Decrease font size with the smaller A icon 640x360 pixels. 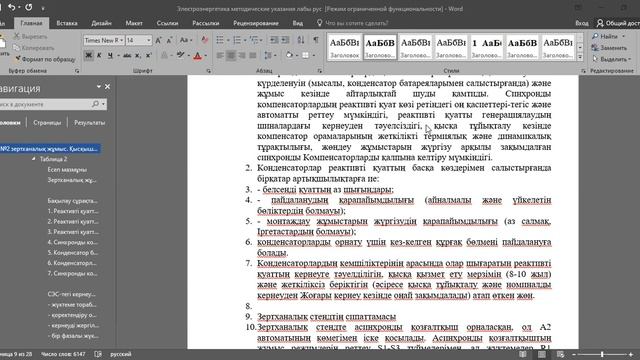(x=169, y=40)
